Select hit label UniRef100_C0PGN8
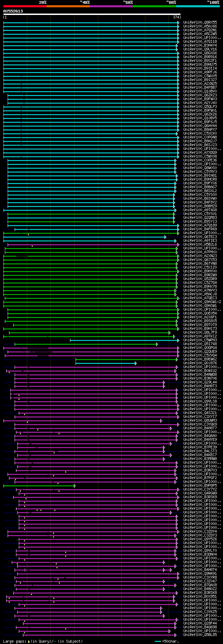The width and height of the screenshot is (223, 644). [200, 137]
